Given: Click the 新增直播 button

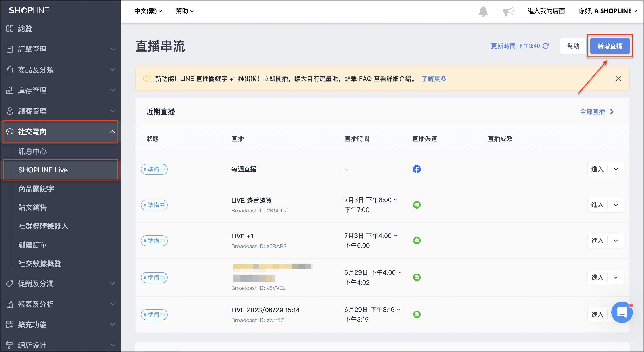Looking at the screenshot, I should tap(610, 46).
